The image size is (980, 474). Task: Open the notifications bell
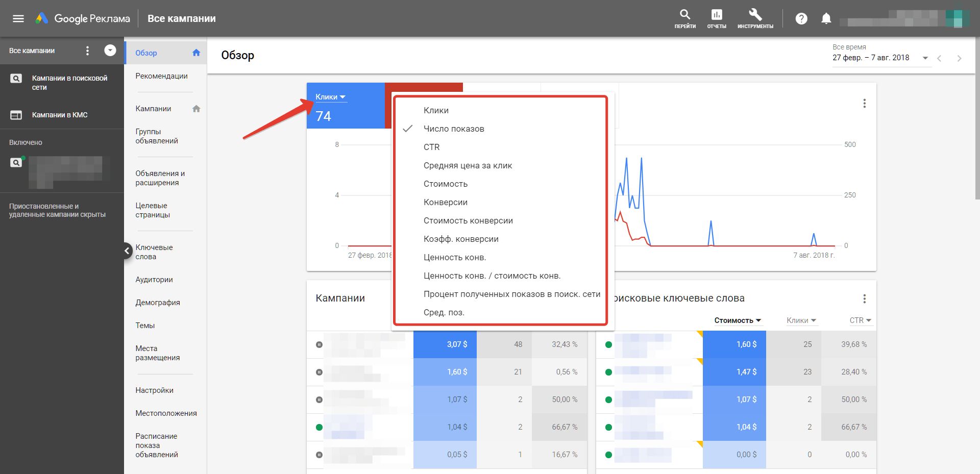(x=826, y=19)
